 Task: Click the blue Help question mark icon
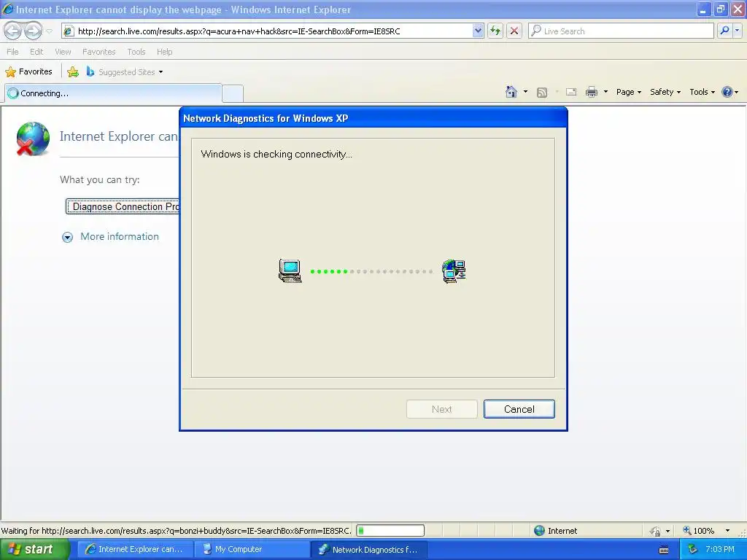[727, 92]
